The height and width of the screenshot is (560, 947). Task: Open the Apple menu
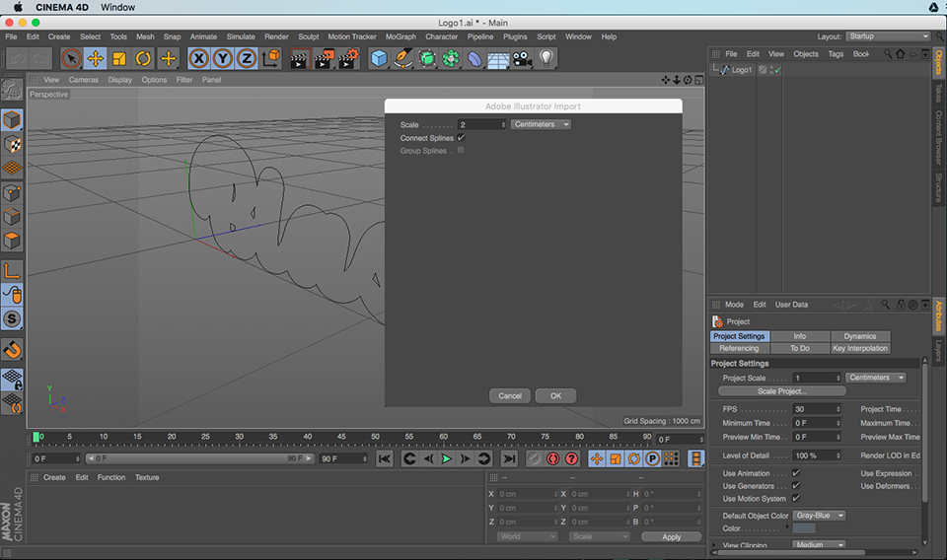(x=18, y=7)
